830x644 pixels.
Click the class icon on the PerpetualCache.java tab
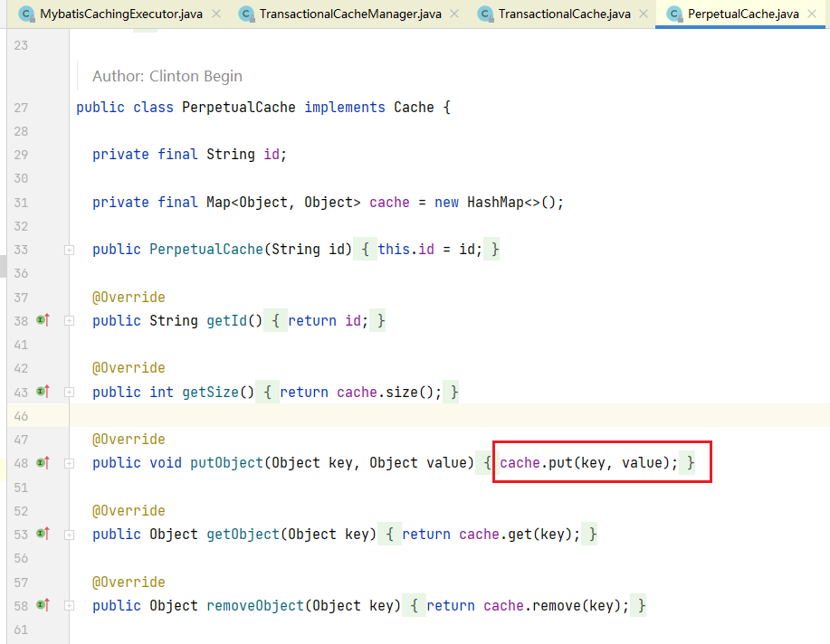pyautogui.click(x=673, y=14)
